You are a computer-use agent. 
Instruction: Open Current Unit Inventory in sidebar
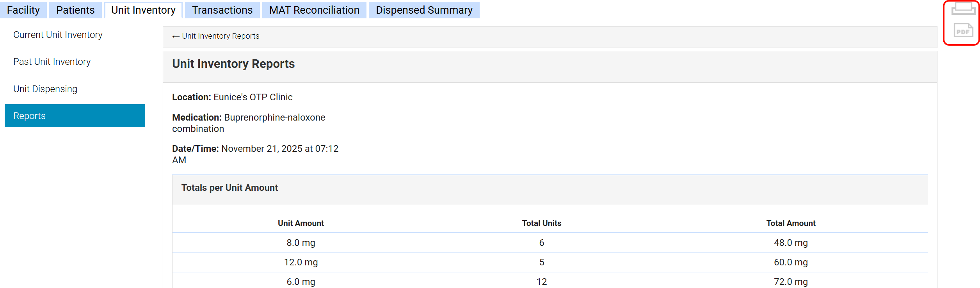(58, 35)
